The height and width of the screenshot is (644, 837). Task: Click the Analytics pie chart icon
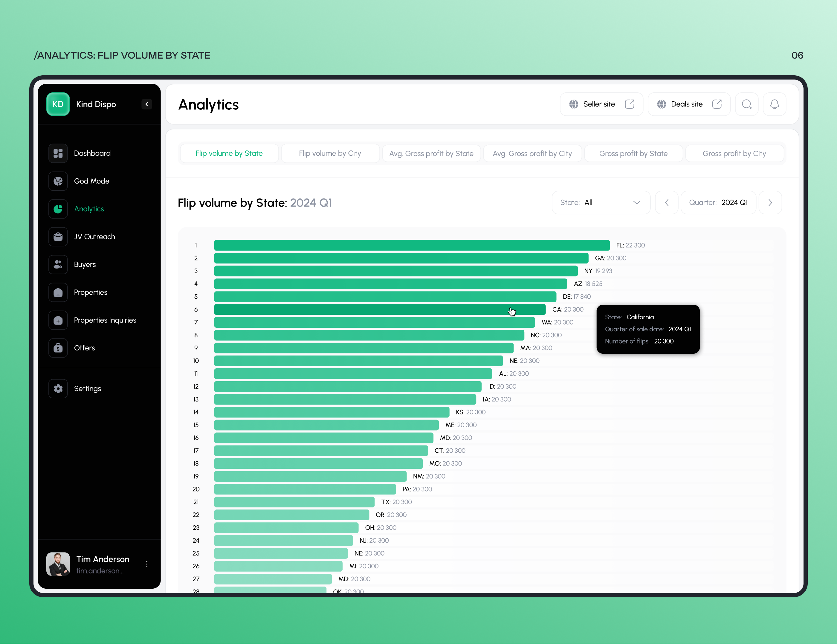[x=58, y=208]
